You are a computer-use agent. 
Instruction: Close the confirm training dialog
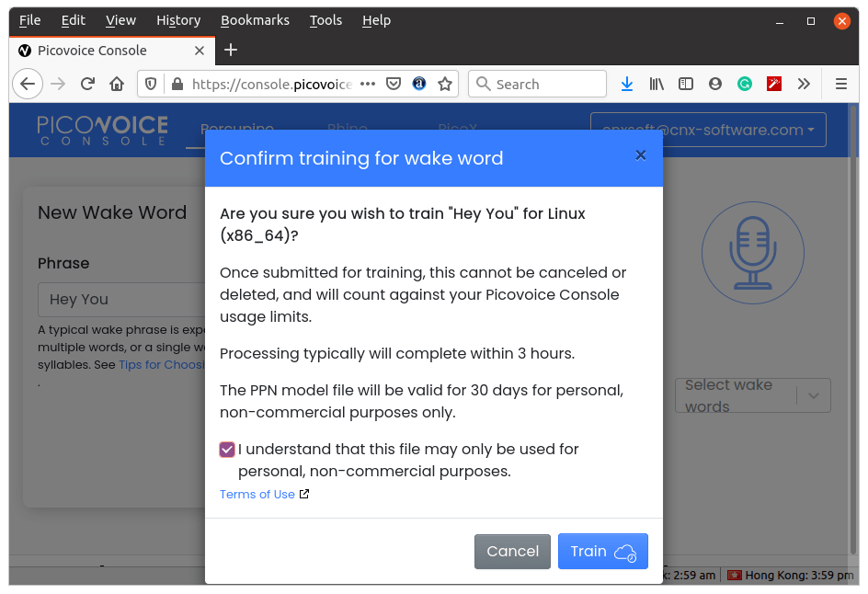(641, 155)
